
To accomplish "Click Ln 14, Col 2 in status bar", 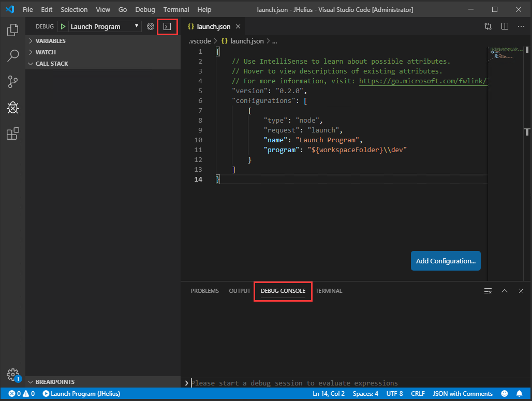I will point(329,394).
